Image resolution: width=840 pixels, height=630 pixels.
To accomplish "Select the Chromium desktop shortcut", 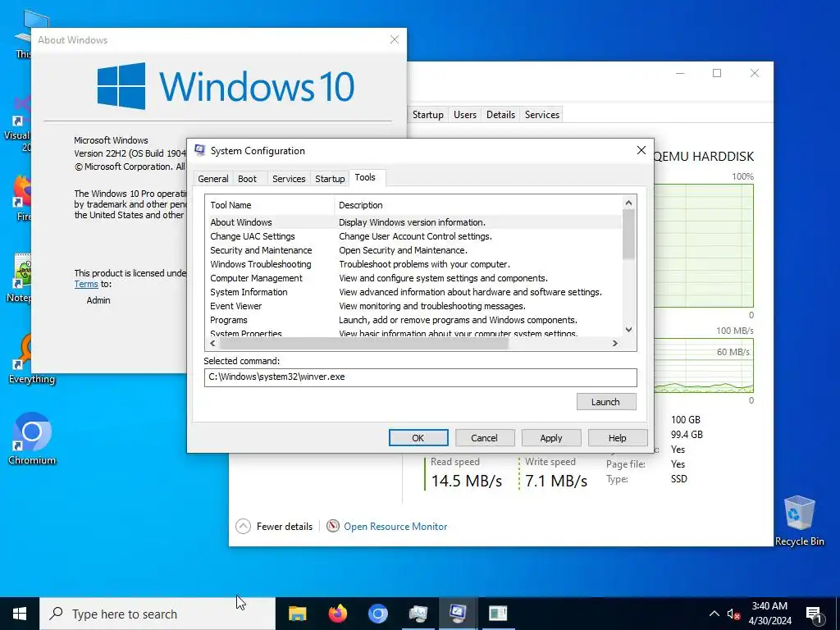I will pyautogui.click(x=32, y=438).
